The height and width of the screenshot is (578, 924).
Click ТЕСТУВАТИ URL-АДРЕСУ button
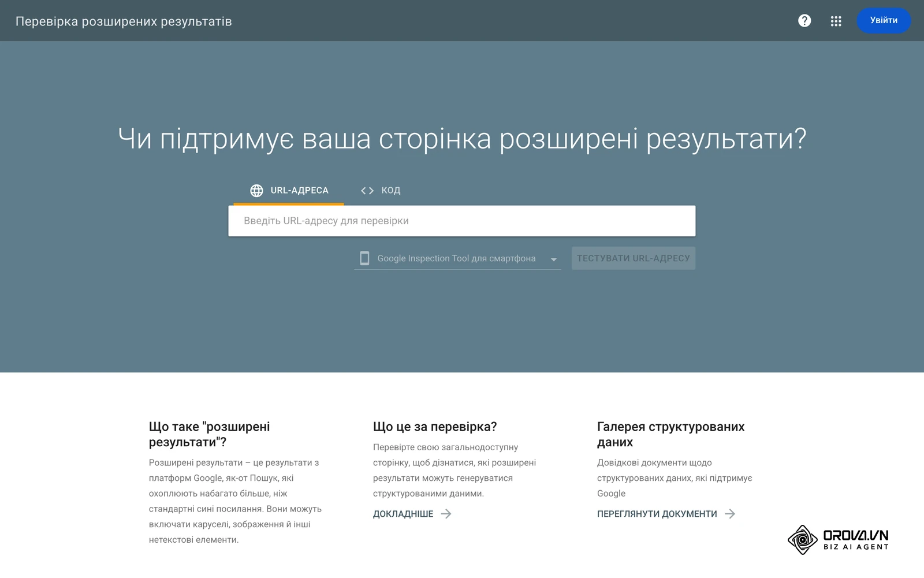tap(634, 258)
